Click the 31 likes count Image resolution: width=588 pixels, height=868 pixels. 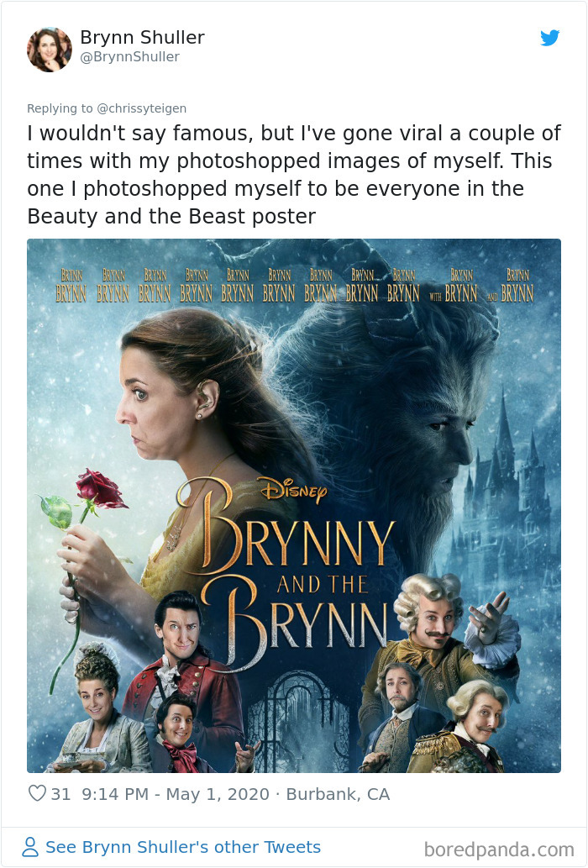(x=60, y=794)
